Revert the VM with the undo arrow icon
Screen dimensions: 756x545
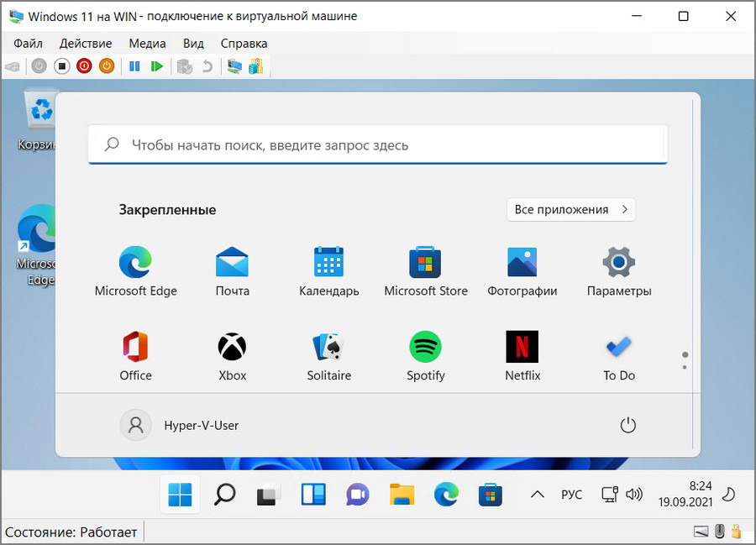pyautogui.click(x=207, y=66)
